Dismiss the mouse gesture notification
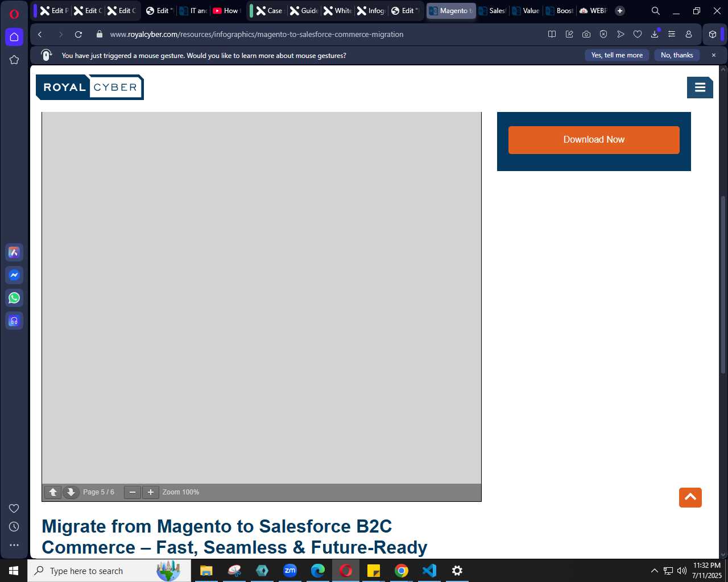The width and height of the screenshot is (728, 582). (714, 55)
